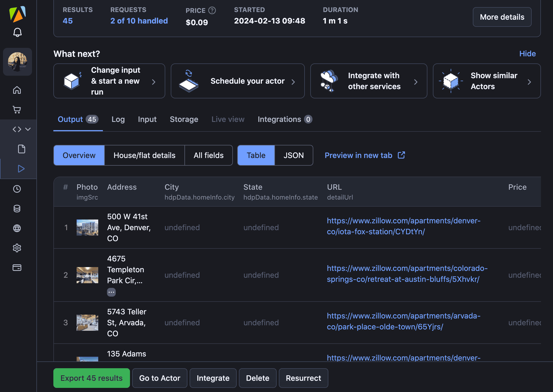Open Billing using the card icon
553x392 pixels.
(x=17, y=268)
